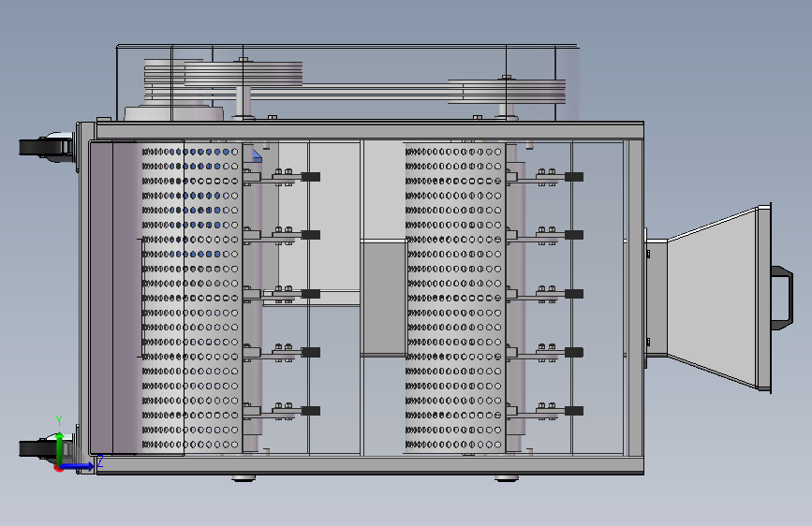Select the purple-tinted end panel on the left
Screen dimensions: 812x526
tap(115, 298)
